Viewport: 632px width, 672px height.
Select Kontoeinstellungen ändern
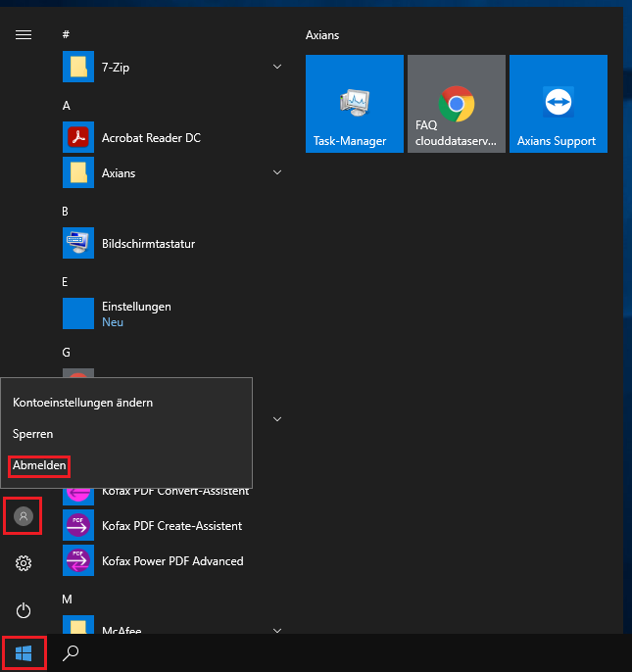(82, 403)
